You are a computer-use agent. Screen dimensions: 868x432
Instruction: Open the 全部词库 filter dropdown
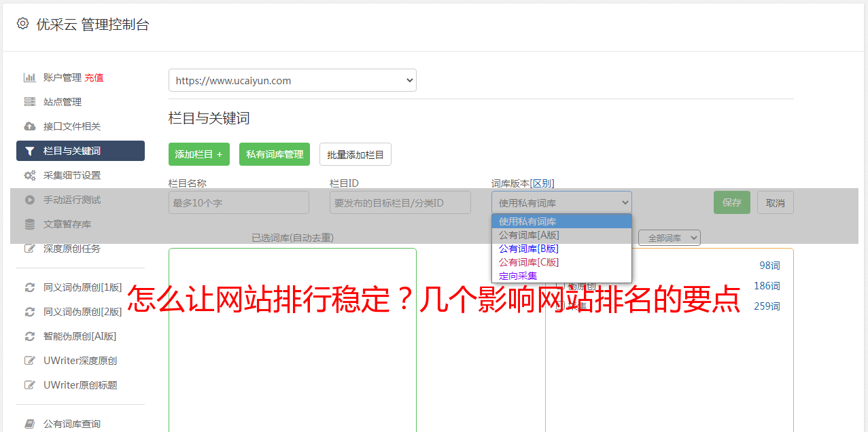[x=670, y=238]
